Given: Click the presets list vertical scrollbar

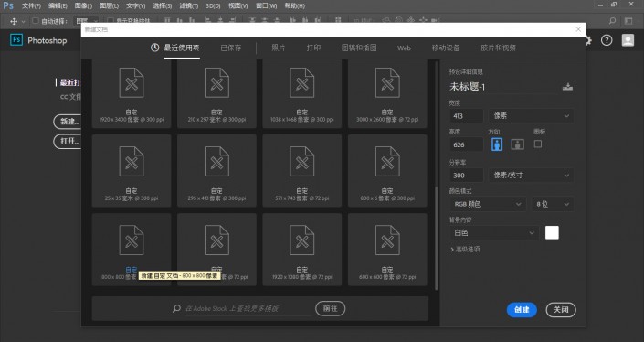Looking at the screenshot, I should click(x=436, y=239).
